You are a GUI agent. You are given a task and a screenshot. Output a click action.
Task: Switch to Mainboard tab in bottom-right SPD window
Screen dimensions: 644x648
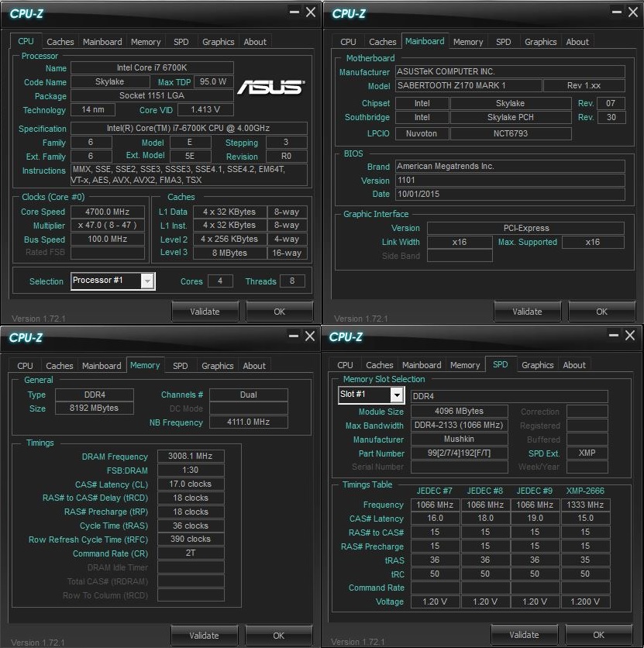coord(422,365)
